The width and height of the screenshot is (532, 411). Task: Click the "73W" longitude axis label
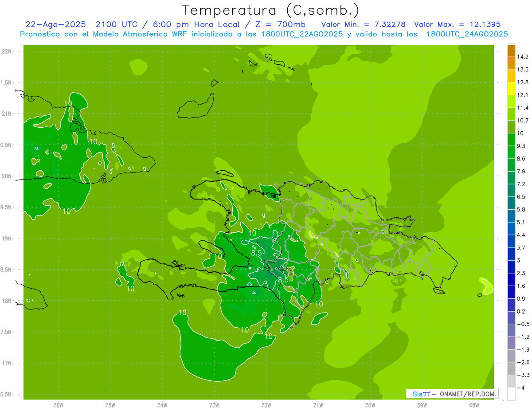[x=214, y=405]
